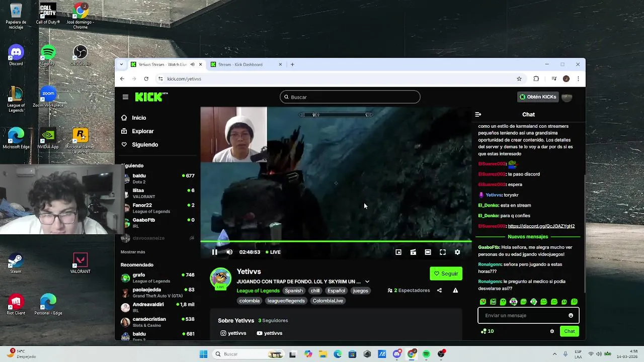
Task: Open GaaboFtb IRL channel
Action: [157, 223]
